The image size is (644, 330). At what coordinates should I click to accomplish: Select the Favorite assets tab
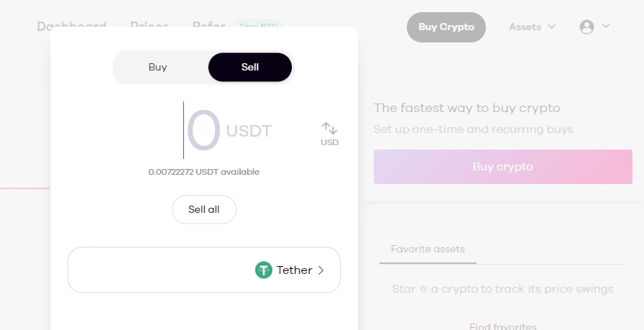click(428, 249)
